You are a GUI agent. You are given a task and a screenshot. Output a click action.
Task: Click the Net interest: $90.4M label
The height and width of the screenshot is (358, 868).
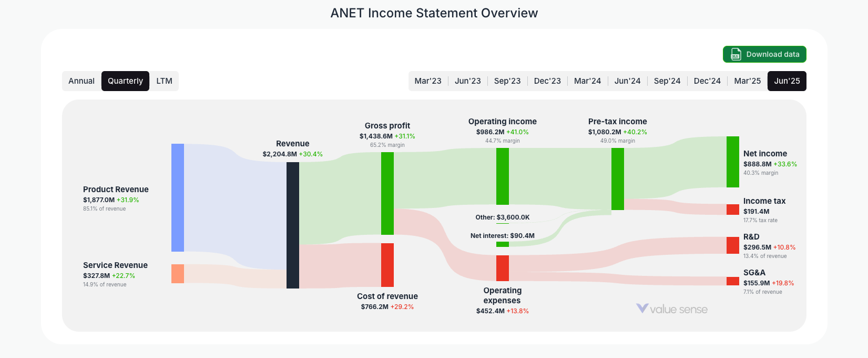click(x=503, y=236)
